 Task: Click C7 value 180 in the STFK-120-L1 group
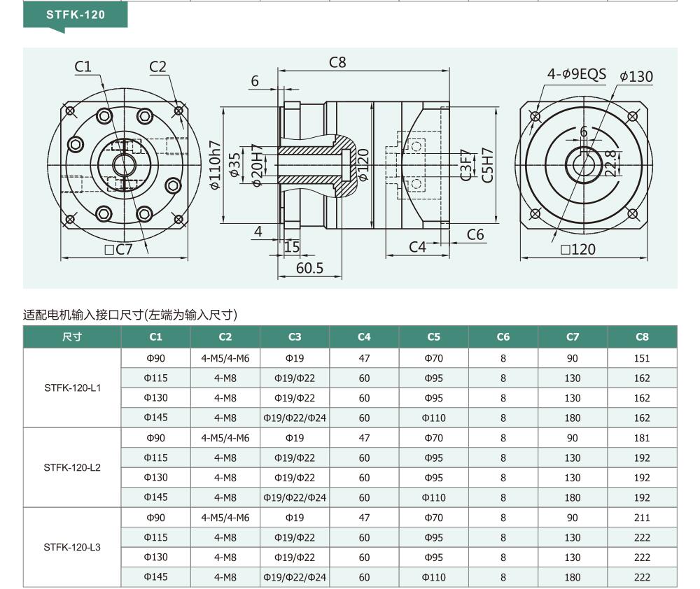573,418
